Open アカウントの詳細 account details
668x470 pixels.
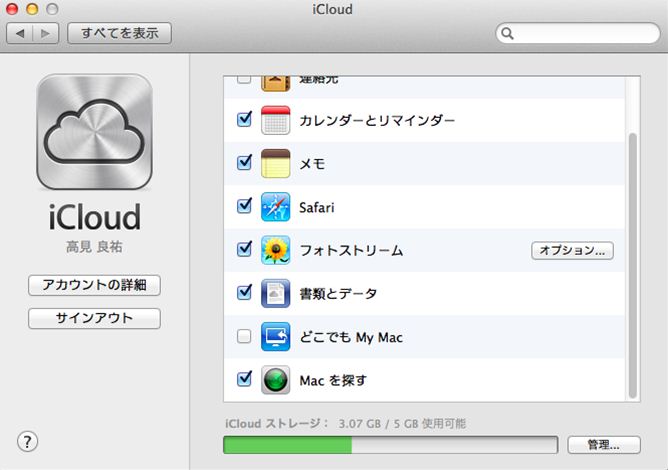point(94,285)
